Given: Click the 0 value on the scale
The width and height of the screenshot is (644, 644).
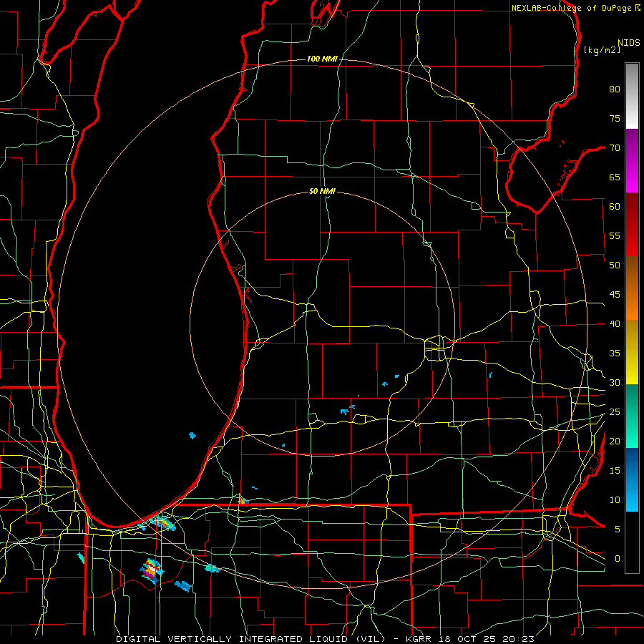Looking at the screenshot, I should pos(618,559).
